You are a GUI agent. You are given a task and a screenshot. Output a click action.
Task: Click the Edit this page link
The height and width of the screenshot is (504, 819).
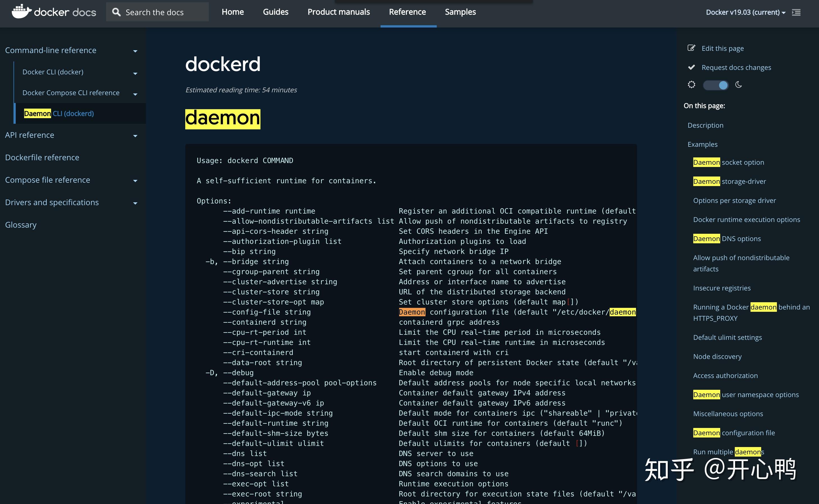[x=722, y=48]
